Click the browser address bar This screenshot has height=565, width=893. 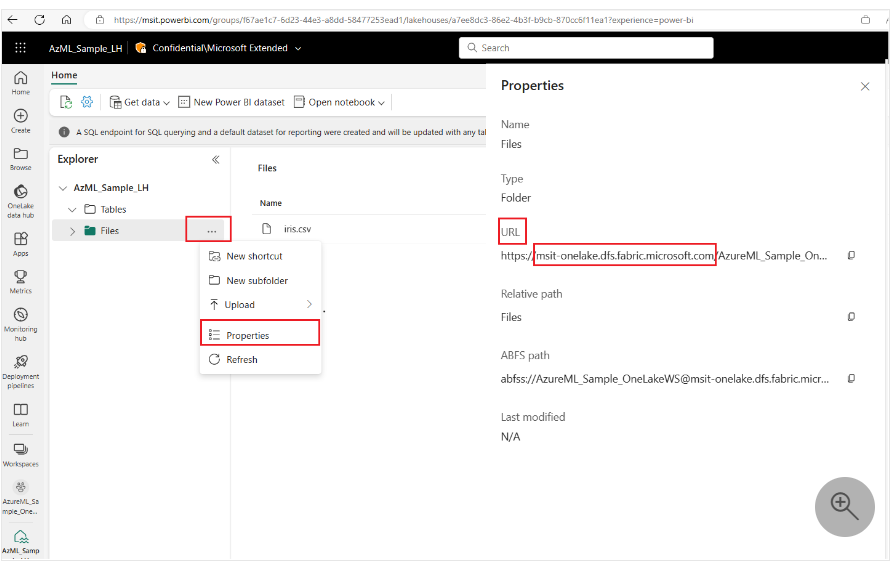tap(403, 20)
